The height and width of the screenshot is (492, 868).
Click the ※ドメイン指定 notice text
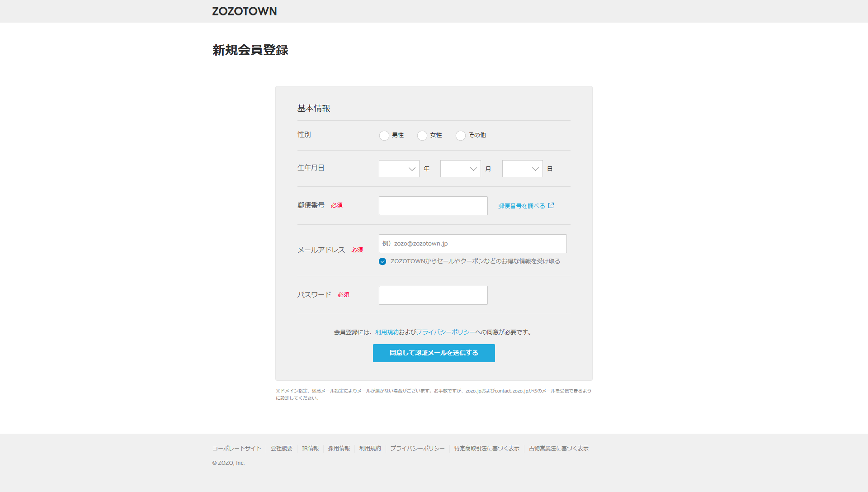point(434,394)
